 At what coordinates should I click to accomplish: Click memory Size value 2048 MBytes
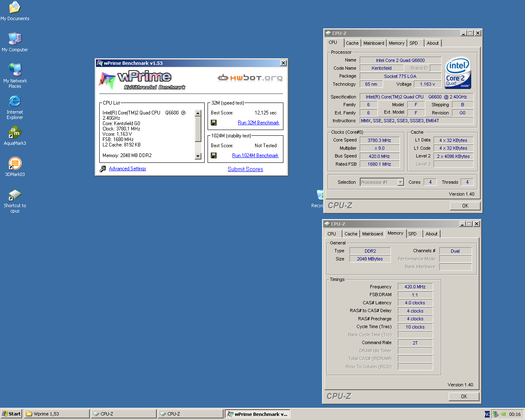(x=370, y=259)
